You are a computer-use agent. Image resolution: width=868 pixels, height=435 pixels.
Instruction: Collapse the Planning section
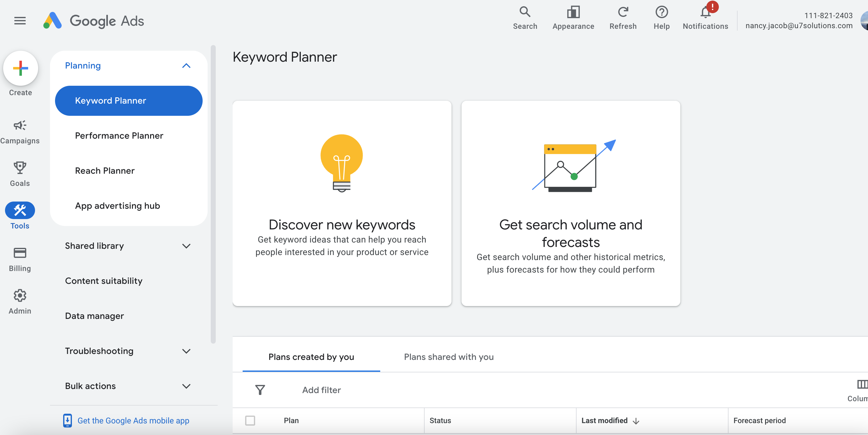[186, 66]
